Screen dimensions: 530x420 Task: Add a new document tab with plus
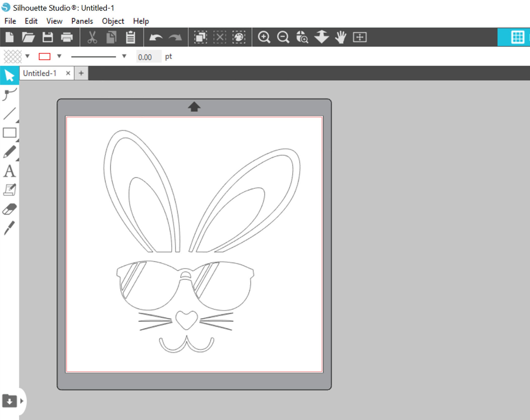(81, 73)
